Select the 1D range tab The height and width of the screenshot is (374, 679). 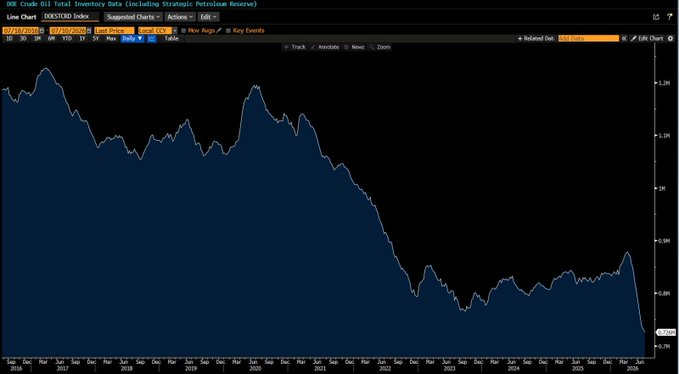pyautogui.click(x=10, y=39)
